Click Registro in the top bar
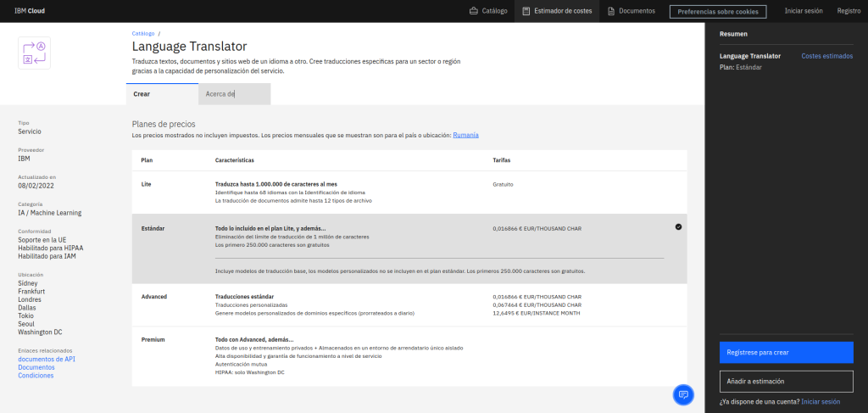This screenshot has height=413, width=868. (x=849, y=10)
